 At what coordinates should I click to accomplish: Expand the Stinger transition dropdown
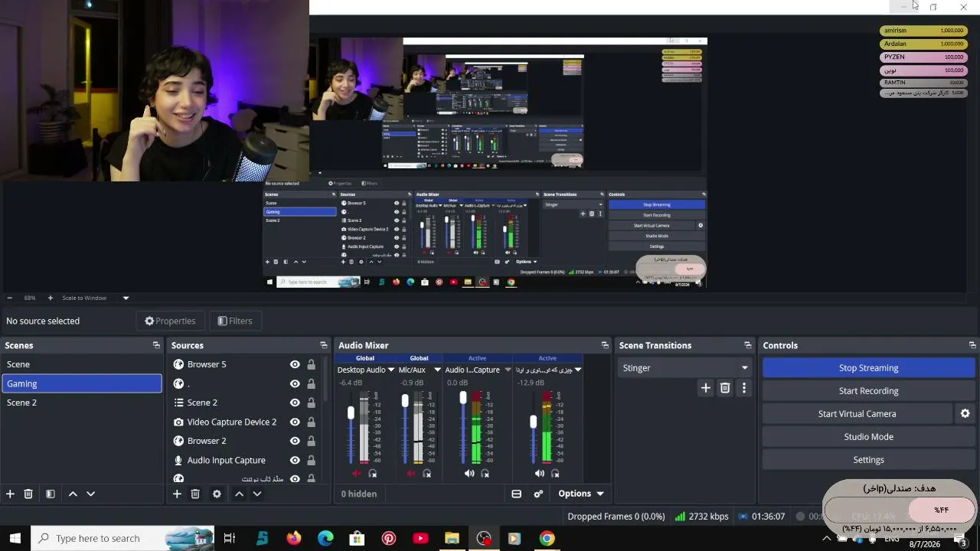744,368
